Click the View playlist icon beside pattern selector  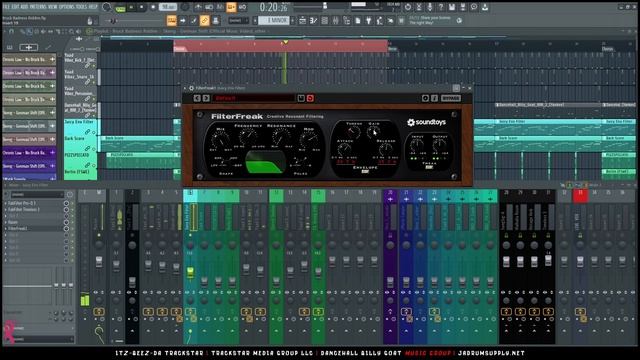click(303, 20)
